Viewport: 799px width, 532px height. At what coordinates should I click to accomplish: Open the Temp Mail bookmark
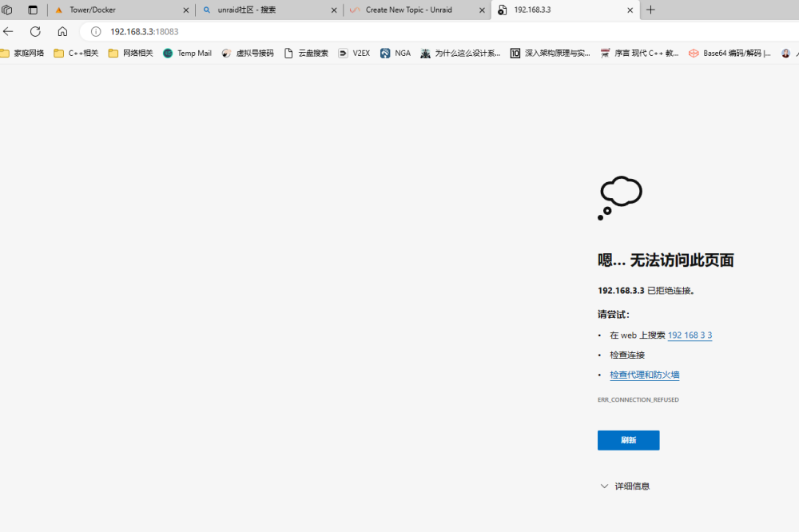[x=187, y=53]
